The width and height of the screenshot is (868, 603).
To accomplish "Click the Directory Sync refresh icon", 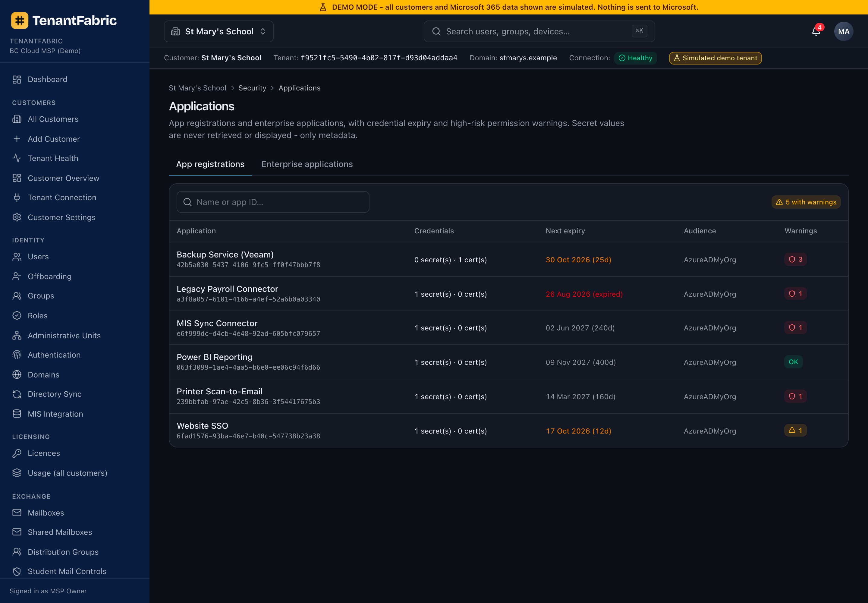I will tap(17, 394).
